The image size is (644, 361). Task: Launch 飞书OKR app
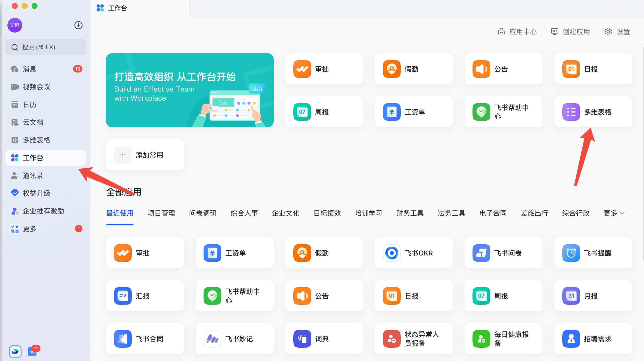click(414, 253)
